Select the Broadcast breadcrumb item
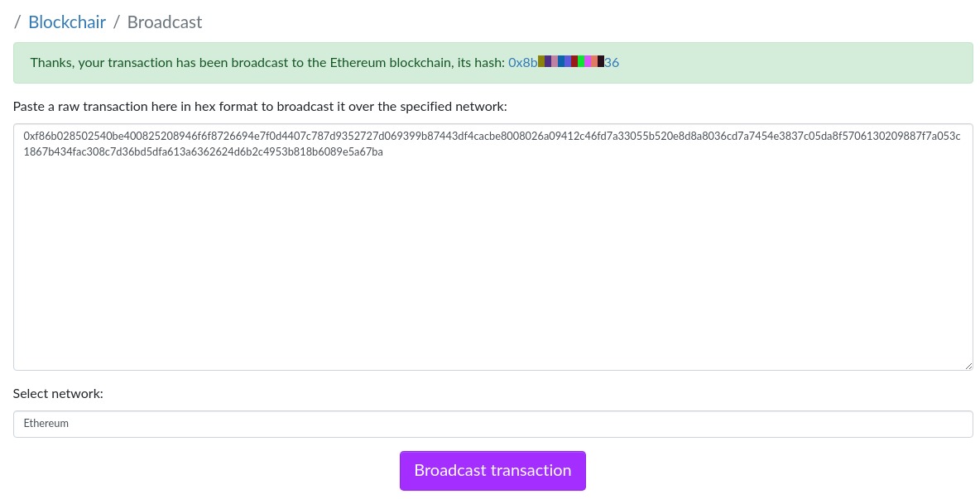This screenshot has width=980, height=499. (x=164, y=22)
